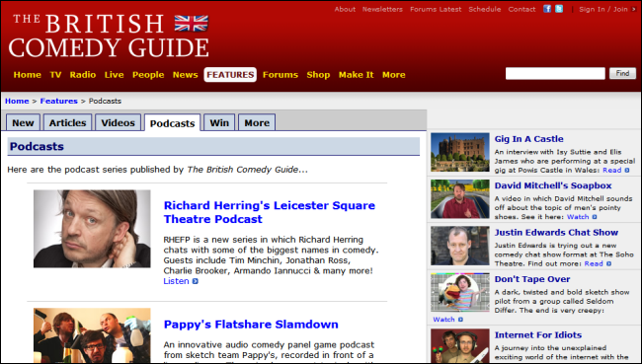Click About in the top bar
Screen dimensions: 642x364
[345, 9]
